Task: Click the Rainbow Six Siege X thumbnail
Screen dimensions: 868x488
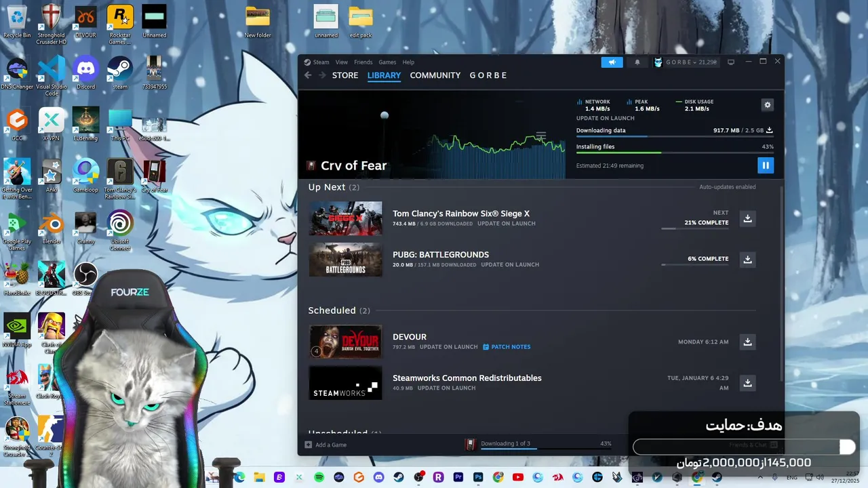Action: tap(346, 218)
